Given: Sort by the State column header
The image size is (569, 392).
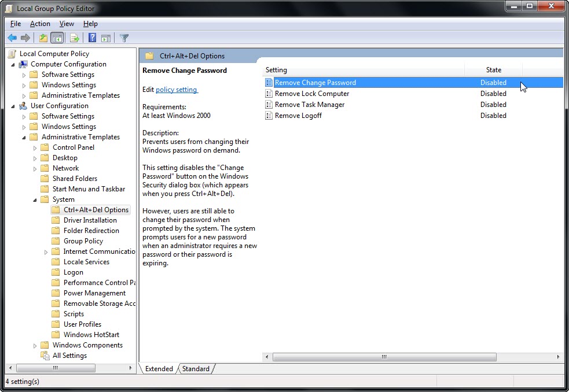Looking at the screenshot, I should click(494, 70).
